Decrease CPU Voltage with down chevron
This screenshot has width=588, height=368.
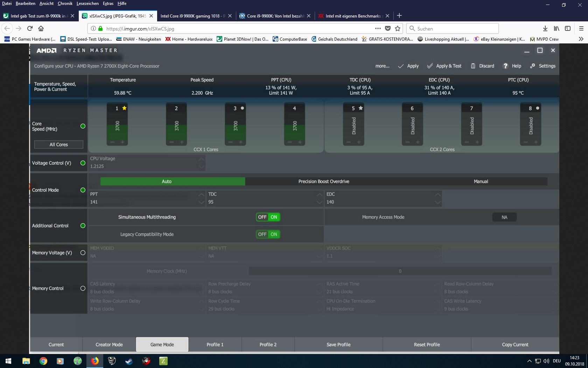[201, 167]
